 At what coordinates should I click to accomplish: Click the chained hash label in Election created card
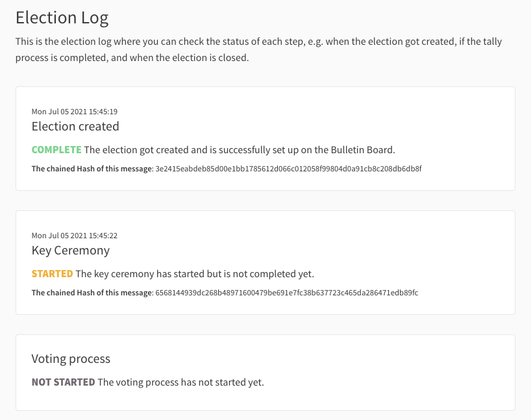point(92,169)
